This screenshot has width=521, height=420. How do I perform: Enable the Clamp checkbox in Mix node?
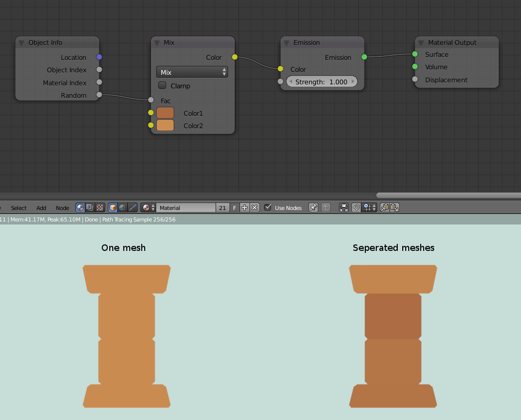(x=162, y=86)
